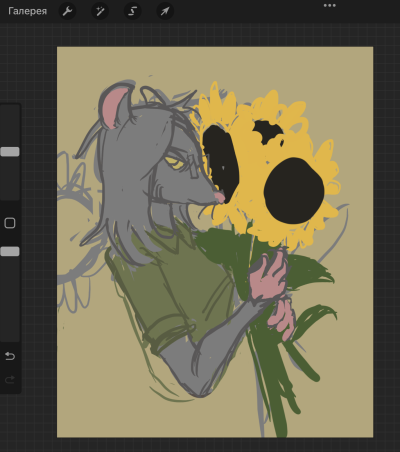Tap the large sunflower's round black center

pos(294,190)
